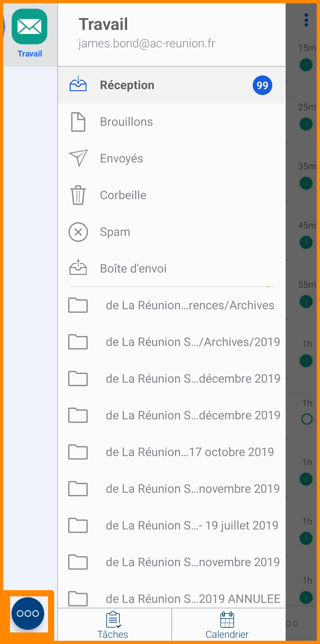Select the folder ending in 2019 ANNULEE
The image size is (320, 644).
[x=193, y=598]
